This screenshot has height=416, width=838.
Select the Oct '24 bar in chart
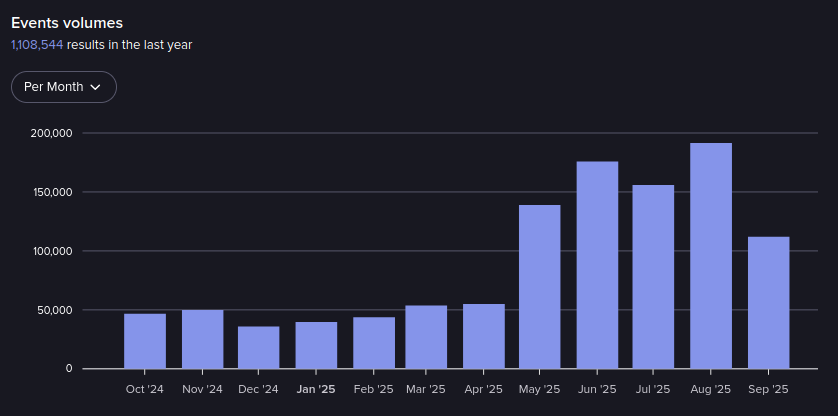coord(145,341)
